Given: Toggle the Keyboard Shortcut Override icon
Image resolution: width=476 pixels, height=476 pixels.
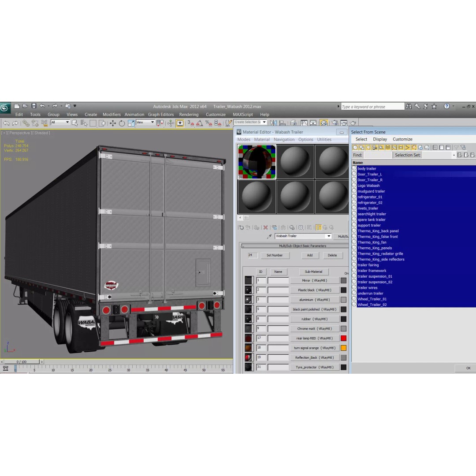Looking at the screenshot, I should pos(180,123).
